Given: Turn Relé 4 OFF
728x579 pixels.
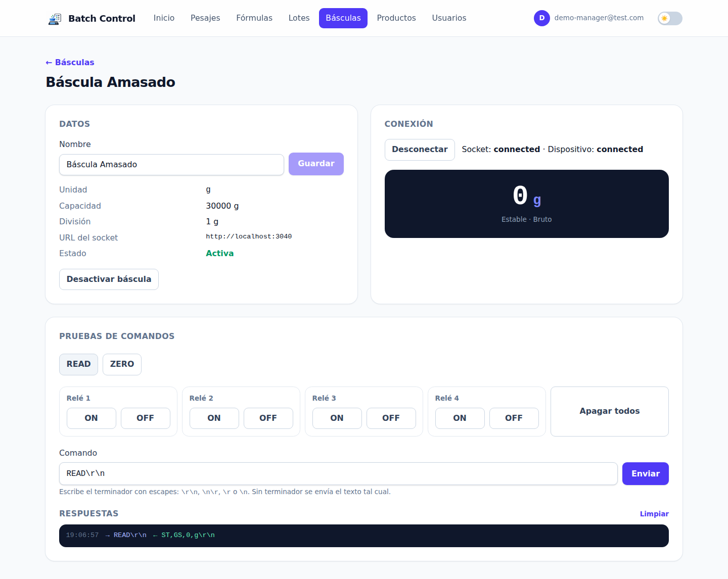Looking at the screenshot, I should tap(514, 418).
